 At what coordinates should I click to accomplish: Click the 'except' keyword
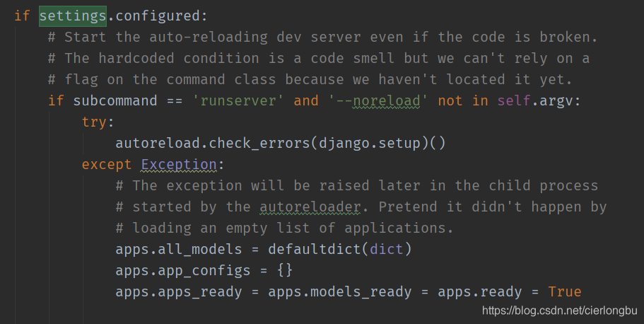pos(107,165)
